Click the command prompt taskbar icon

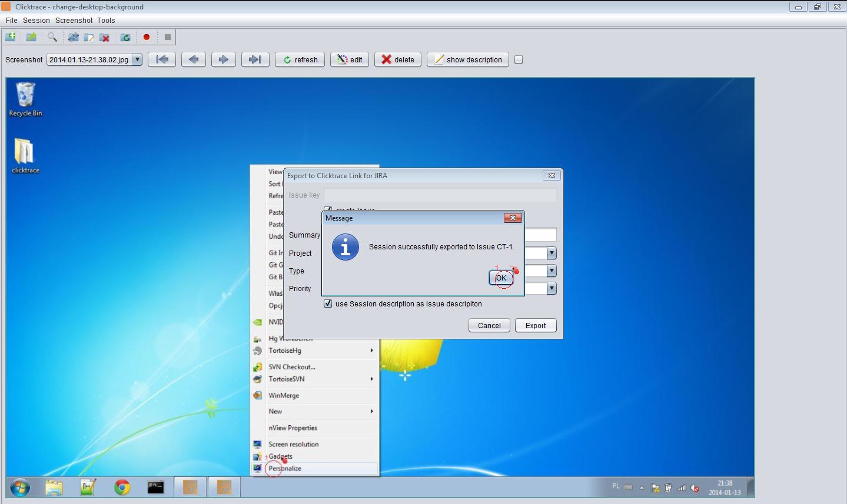click(155, 488)
